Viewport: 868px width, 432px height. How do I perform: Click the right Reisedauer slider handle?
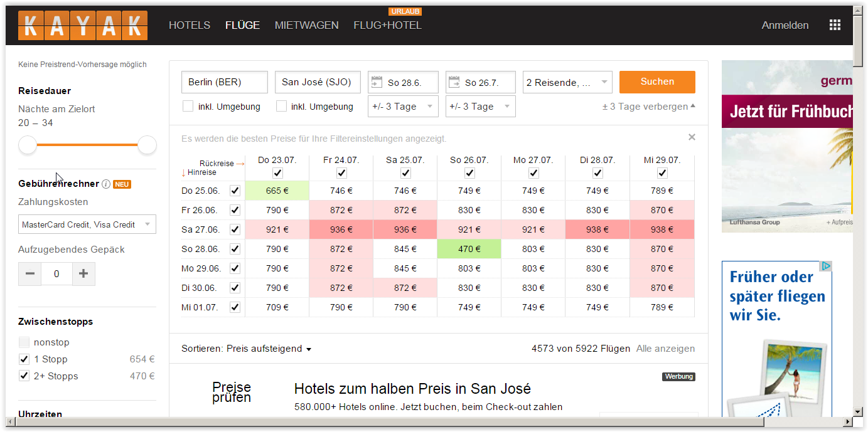147,145
